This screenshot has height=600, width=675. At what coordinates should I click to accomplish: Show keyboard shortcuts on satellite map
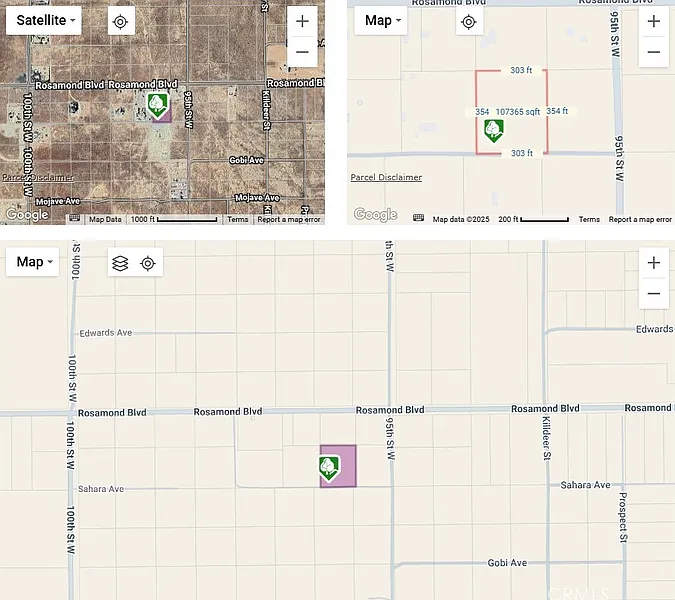74,219
